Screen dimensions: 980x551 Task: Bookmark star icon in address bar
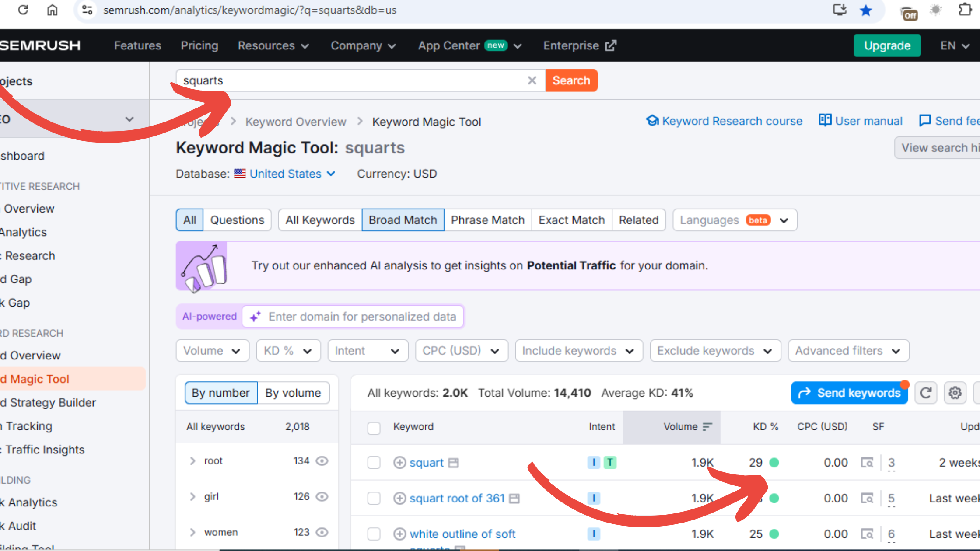[866, 10]
